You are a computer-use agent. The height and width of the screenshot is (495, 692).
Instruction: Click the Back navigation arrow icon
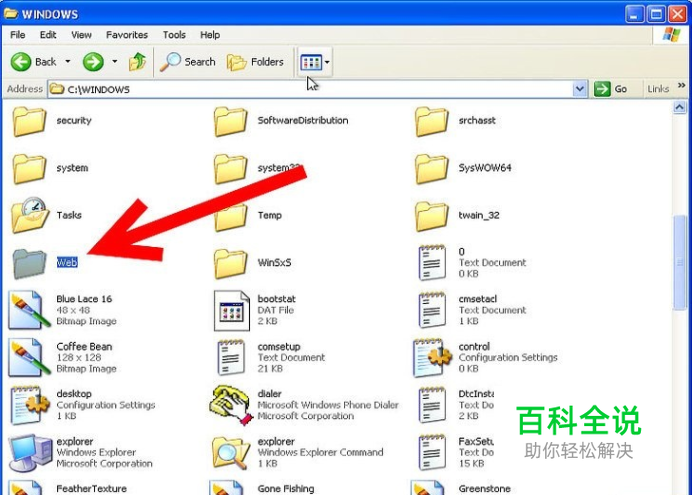(21, 62)
